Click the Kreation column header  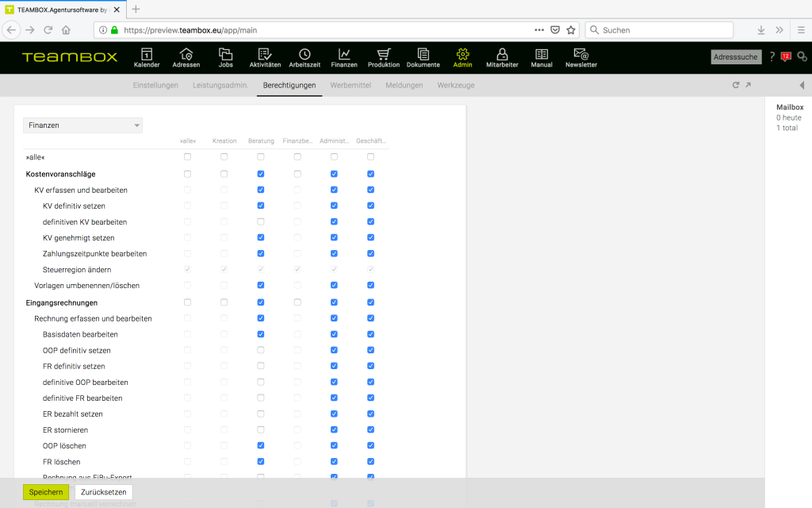click(224, 141)
